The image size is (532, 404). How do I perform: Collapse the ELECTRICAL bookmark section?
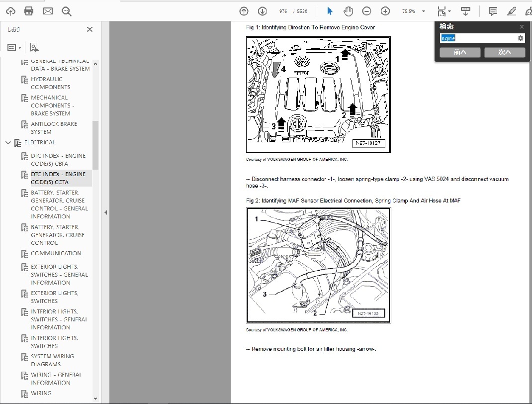pyautogui.click(x=8, y=143)
